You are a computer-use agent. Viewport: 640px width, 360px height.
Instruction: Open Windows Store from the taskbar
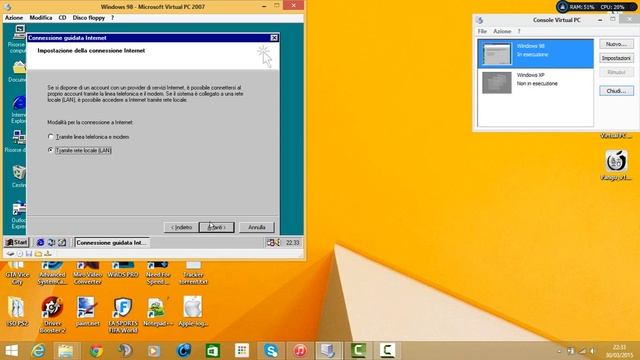click(213, 351)
